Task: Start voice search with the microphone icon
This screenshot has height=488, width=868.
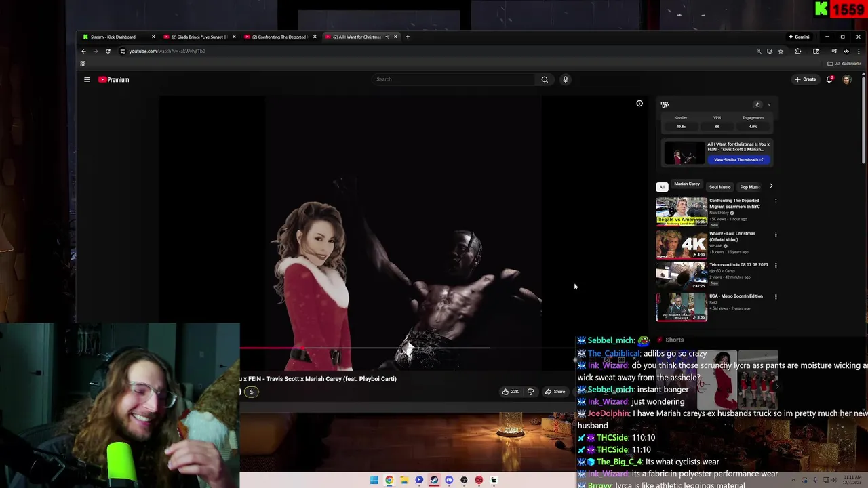Action: tap(565, 79)
